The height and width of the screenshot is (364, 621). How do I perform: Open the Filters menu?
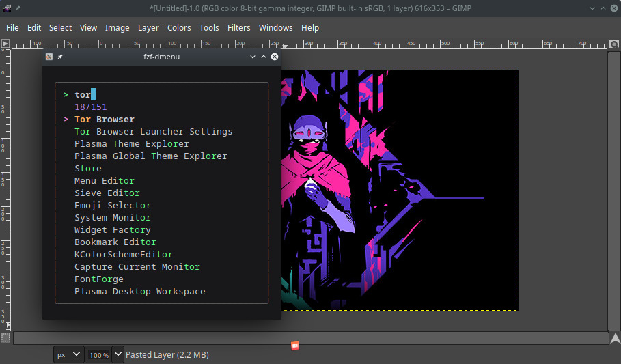pos(238,28)
